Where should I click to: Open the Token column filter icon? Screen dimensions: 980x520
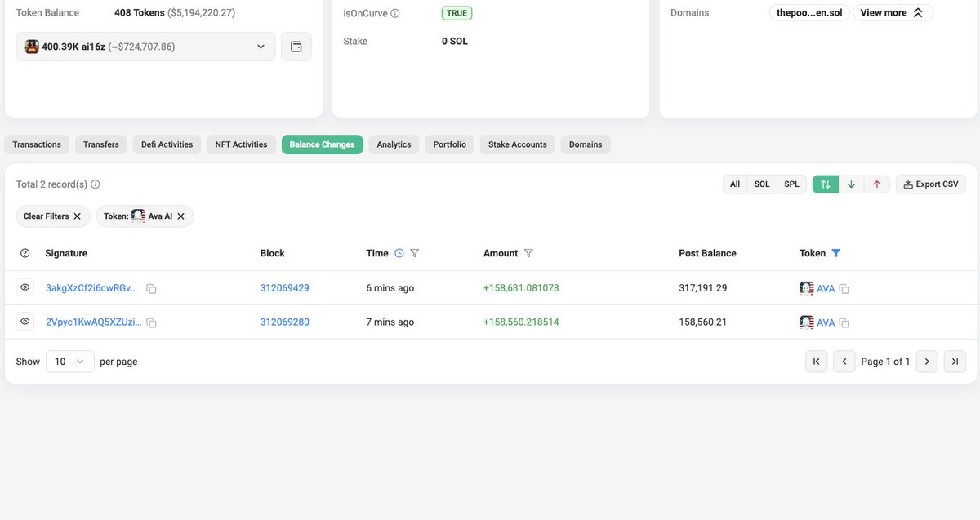[x=835, y=253]
